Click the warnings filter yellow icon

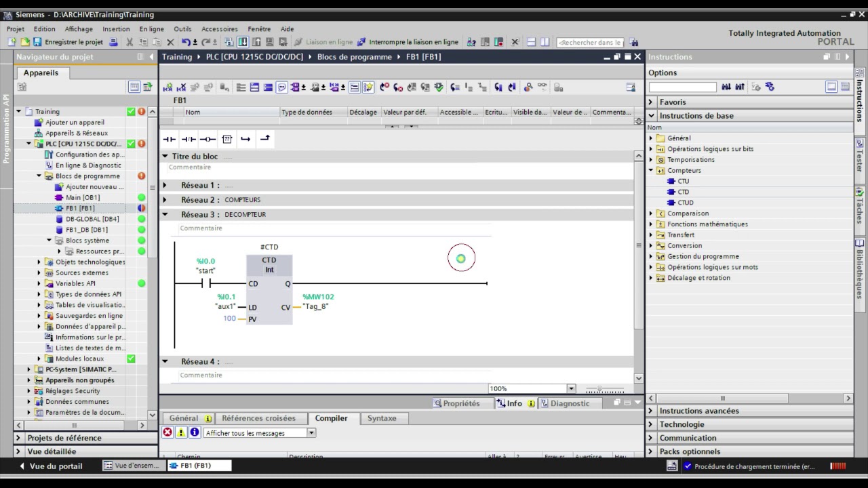coord(181,432)
